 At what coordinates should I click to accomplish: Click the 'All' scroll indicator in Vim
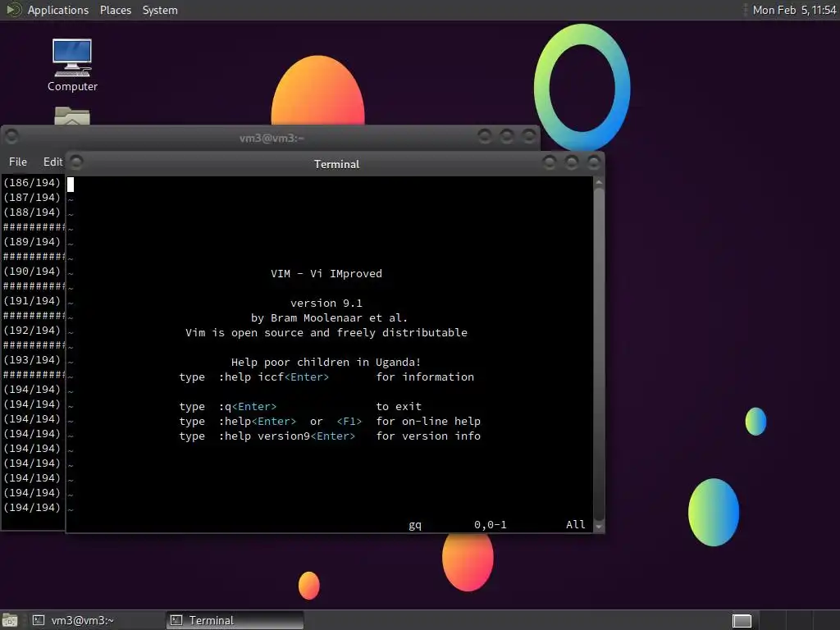(x=576, y=525)
